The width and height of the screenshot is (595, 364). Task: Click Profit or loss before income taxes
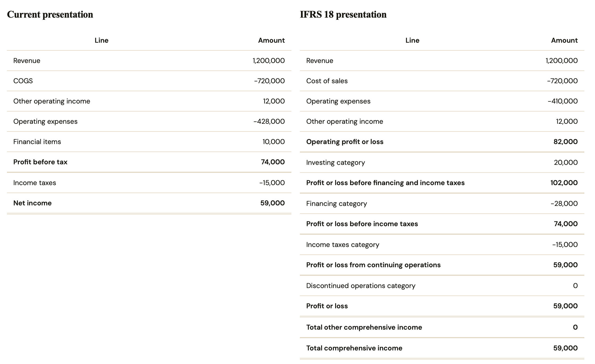coord(362,224)
